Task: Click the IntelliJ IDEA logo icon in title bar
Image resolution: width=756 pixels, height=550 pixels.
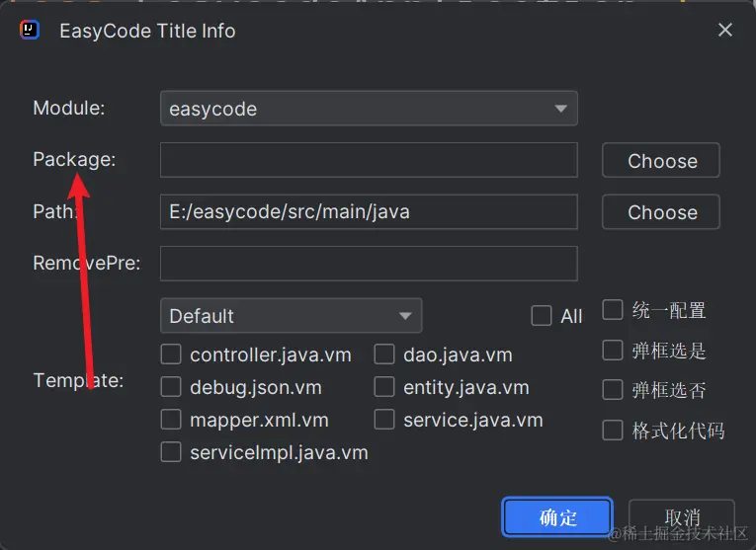Action: click(x=30, y=31)
